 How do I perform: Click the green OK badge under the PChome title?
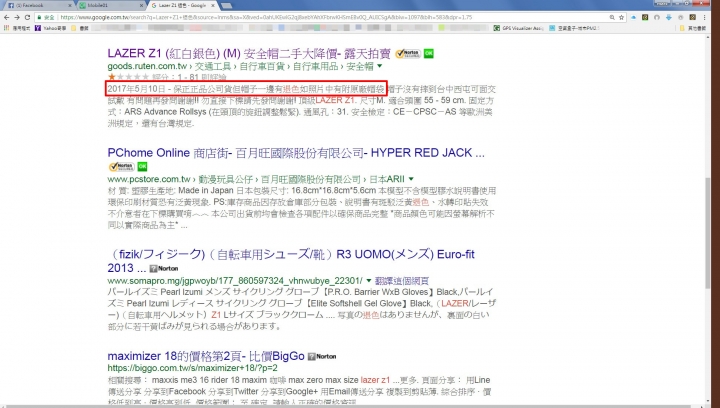[142, 166]
